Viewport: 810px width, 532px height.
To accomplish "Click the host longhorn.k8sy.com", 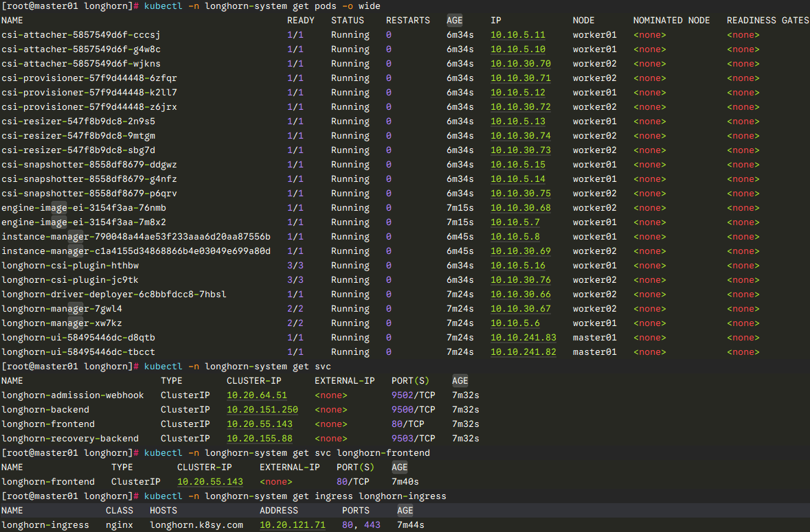I will click(196, 525).
